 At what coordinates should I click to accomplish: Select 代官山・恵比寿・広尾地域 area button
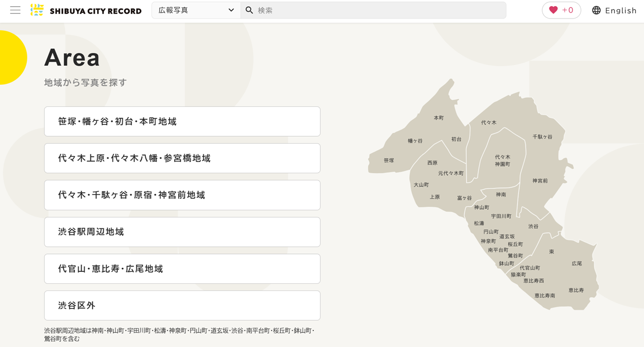click(x=182, y=269)
